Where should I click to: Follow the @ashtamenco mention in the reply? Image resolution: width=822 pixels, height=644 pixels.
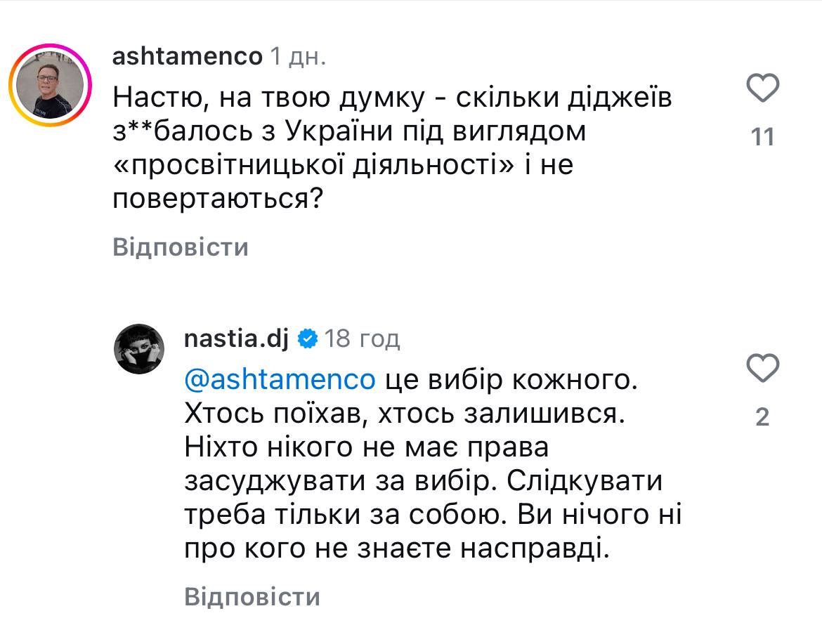[279, 379]
